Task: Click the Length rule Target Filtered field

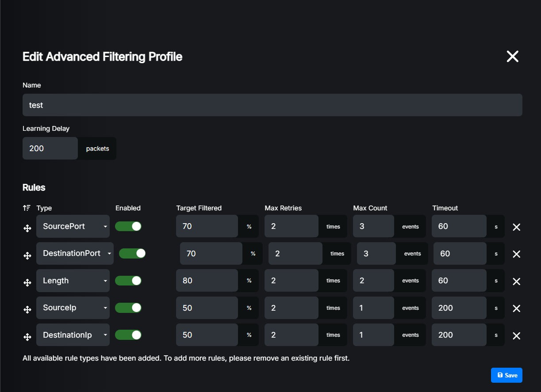Action: (x=207, y=281)
